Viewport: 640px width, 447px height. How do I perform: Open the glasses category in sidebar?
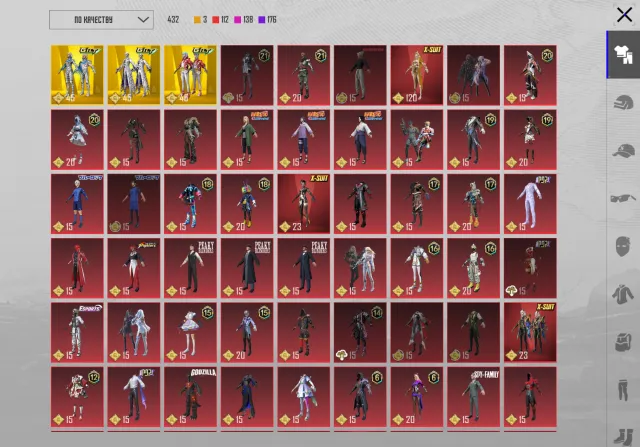[x=623, y=198]
